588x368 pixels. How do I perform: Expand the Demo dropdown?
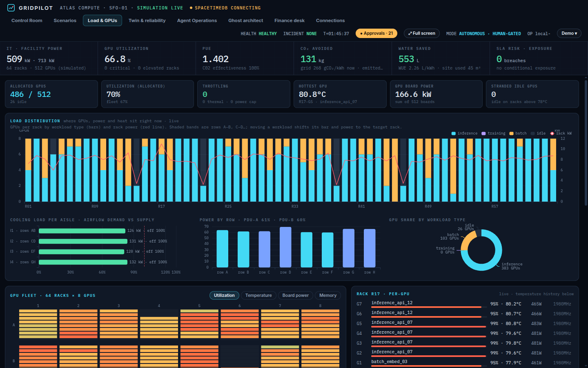[x=569, y=34]
